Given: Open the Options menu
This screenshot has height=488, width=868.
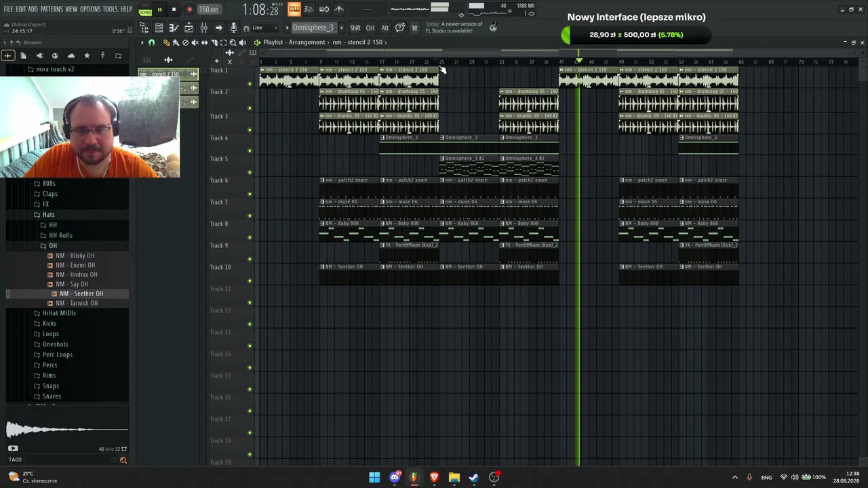Looking at the screenshot, I should click(x=90, y=9).
